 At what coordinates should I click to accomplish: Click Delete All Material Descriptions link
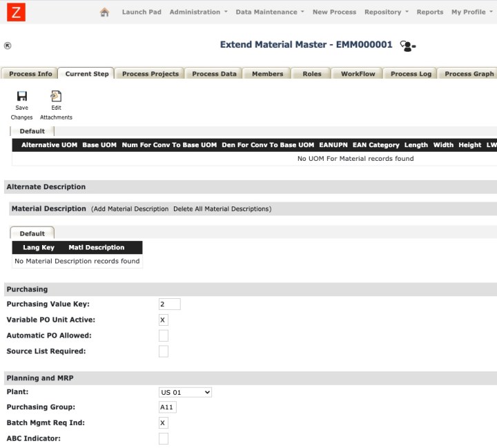222,209
